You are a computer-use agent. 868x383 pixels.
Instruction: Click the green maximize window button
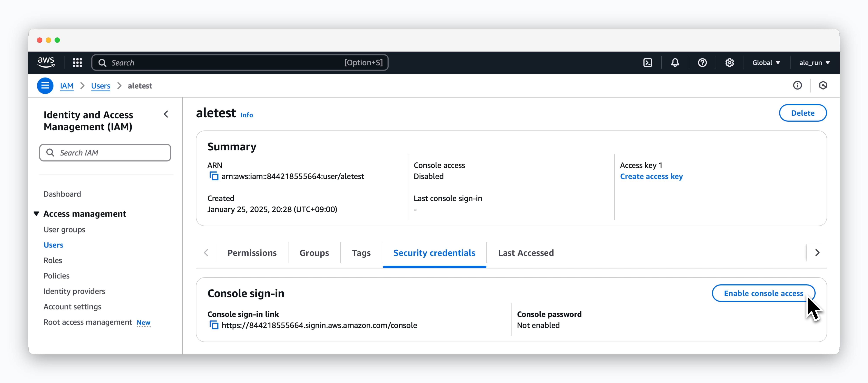[57, 40]
